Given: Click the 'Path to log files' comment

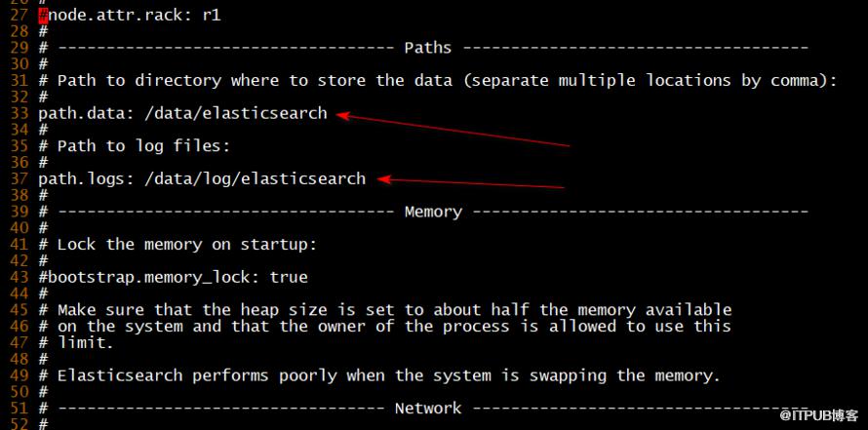Looking at the screenshot, I should pos(143,146).
